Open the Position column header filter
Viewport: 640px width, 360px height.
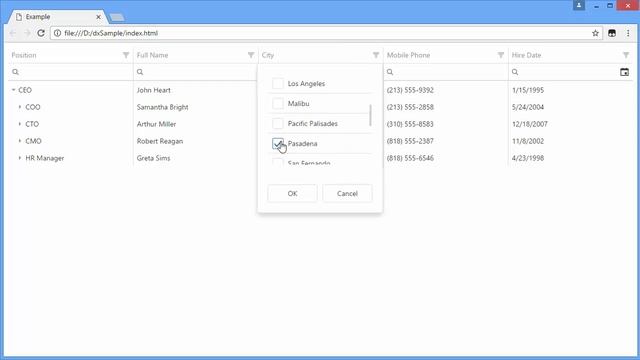[126, 55]
